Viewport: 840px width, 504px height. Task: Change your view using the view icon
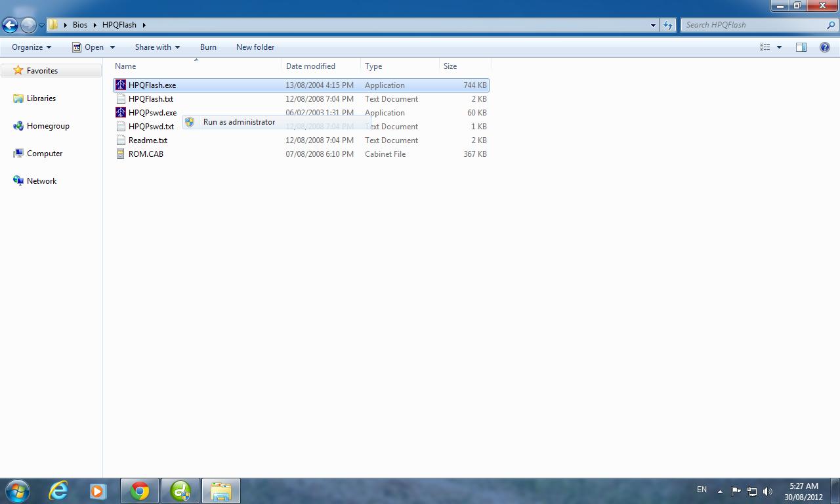coord(765,47)
